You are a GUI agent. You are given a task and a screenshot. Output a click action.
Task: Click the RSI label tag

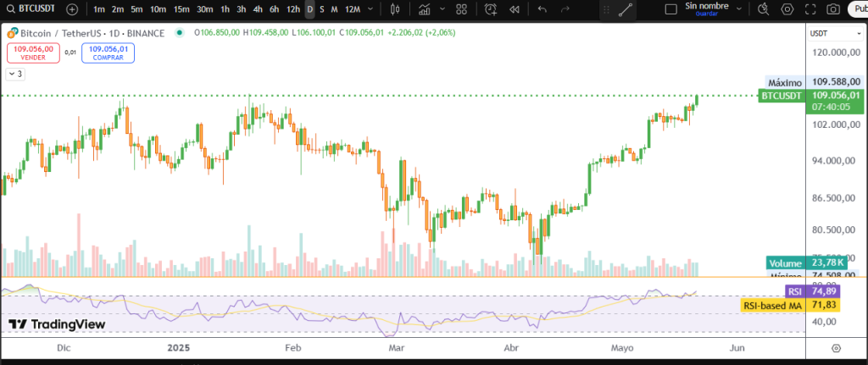tap(794, 291)
